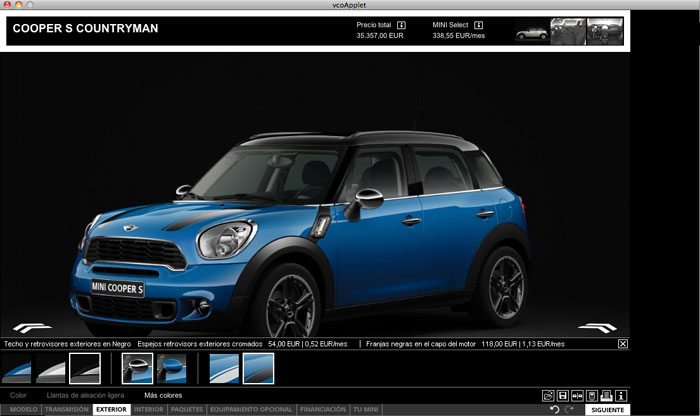Rotate car view with the right arrow
700x416 pixels.
click(597, 328)
